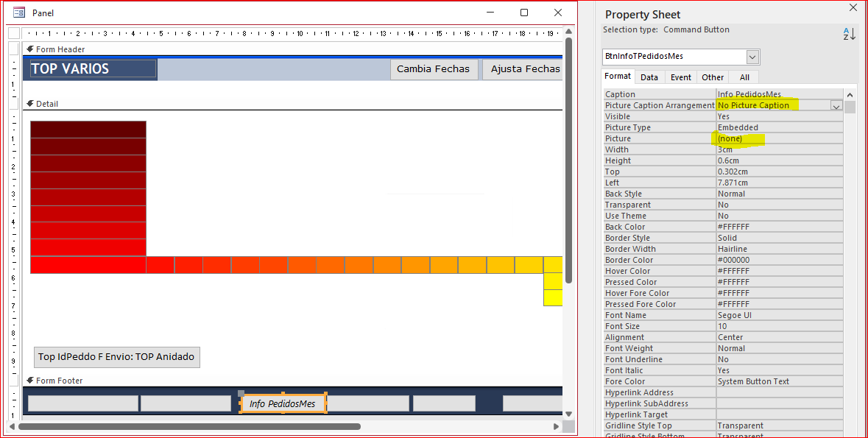Screen dimensions: 868x438
Task: Click the Picture Type value Embedded
Action: click(x=780, y=127)
